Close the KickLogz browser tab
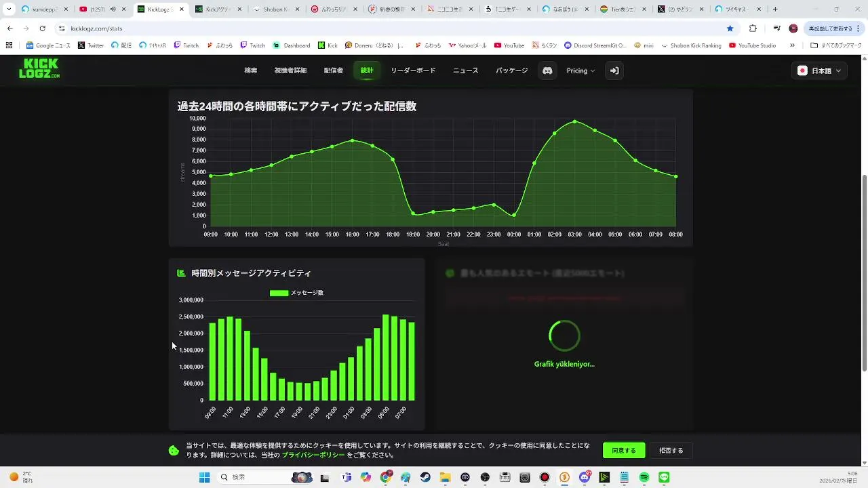Screen dimensions: 868x488 (x=182, y=9)
